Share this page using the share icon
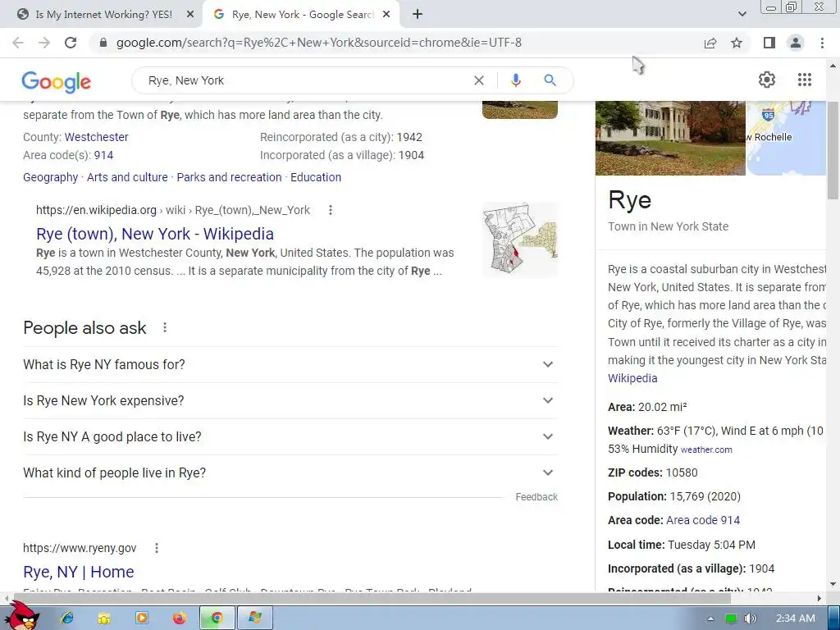Viewport: 840px width, 630px height. tap(710, 43)
